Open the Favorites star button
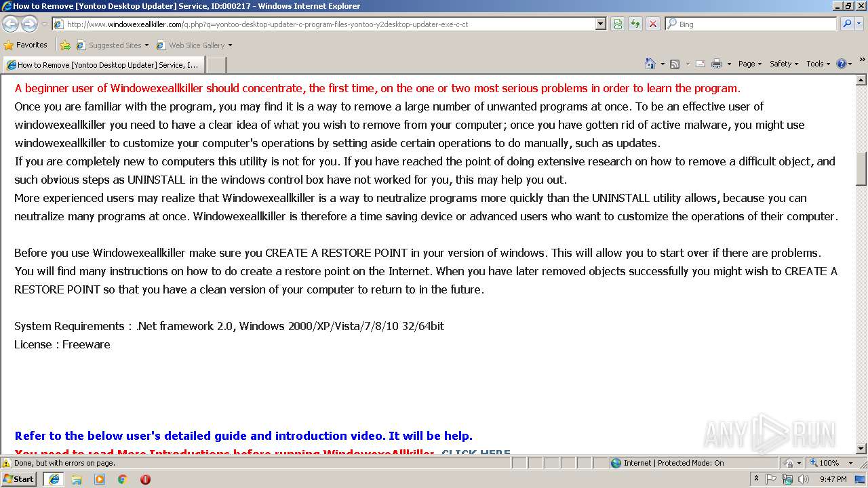The image size is (868, 488). 25,45
